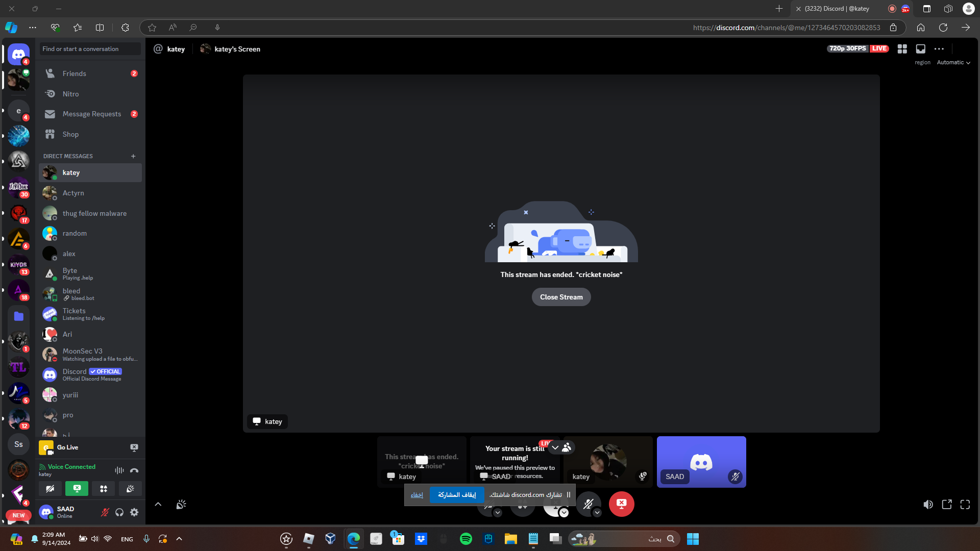Open screen share options arrow in call controls
Screen dimensions: 980x551
(x=564, y=513)
